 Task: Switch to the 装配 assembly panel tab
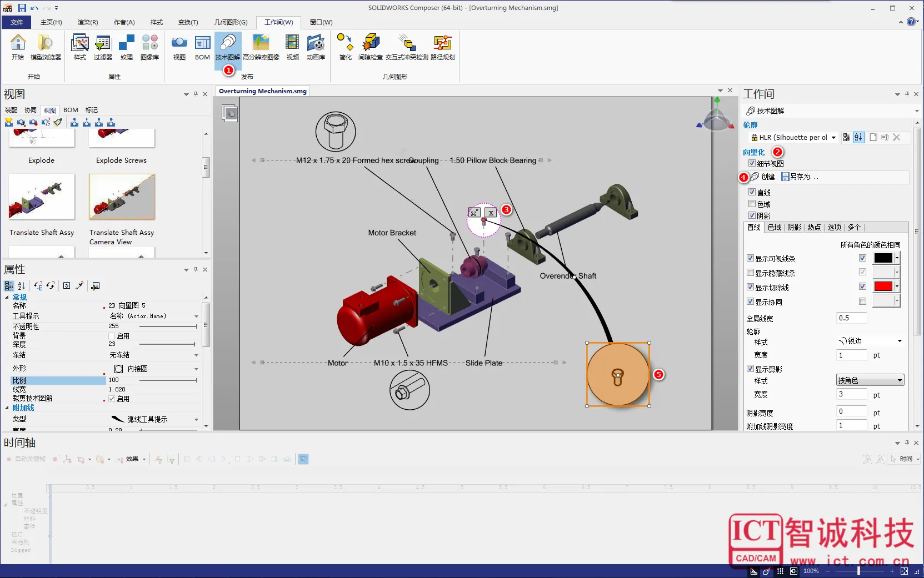11,110
